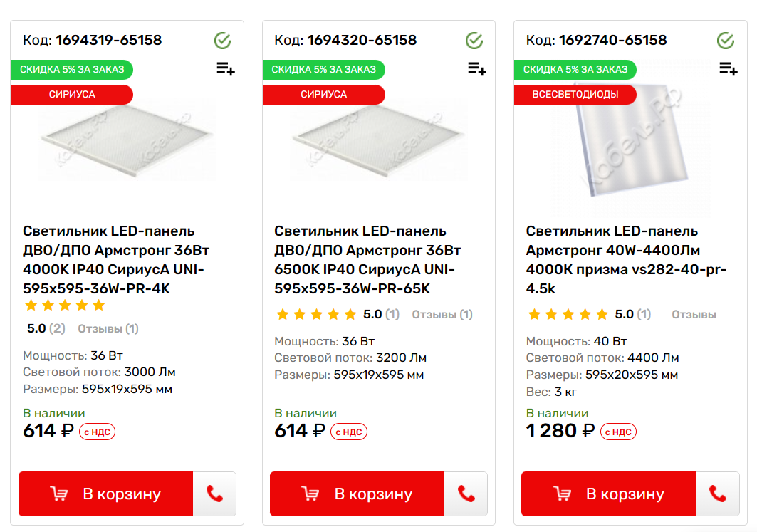Click add-to-list icon on 6500K panel card
This screenshot has width=757, height=532.
[x=477, y=69]
